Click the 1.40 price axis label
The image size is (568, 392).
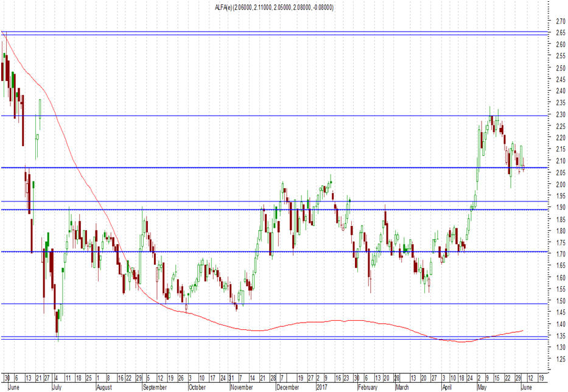[561, 324]
